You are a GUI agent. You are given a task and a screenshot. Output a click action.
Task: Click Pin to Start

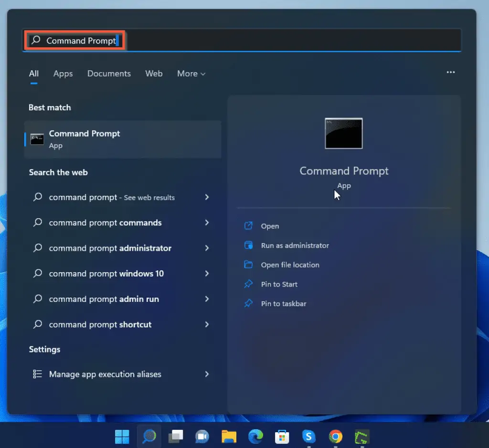tap(279, 284)
